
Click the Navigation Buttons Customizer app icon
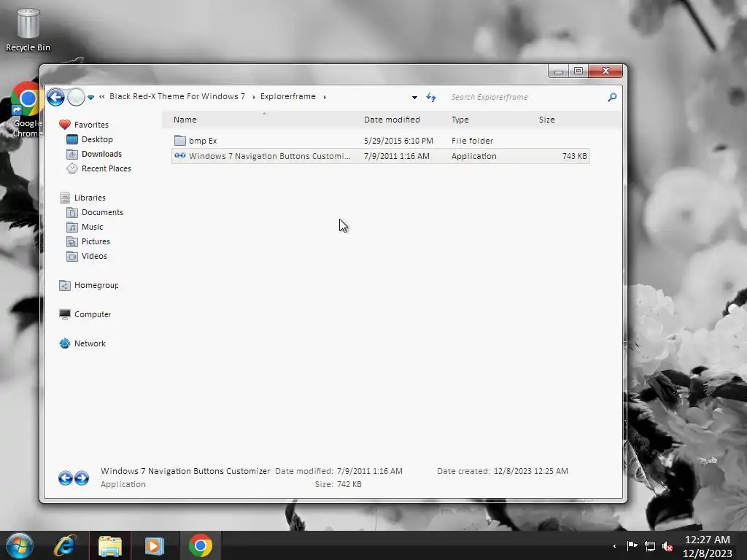[179, 156]
